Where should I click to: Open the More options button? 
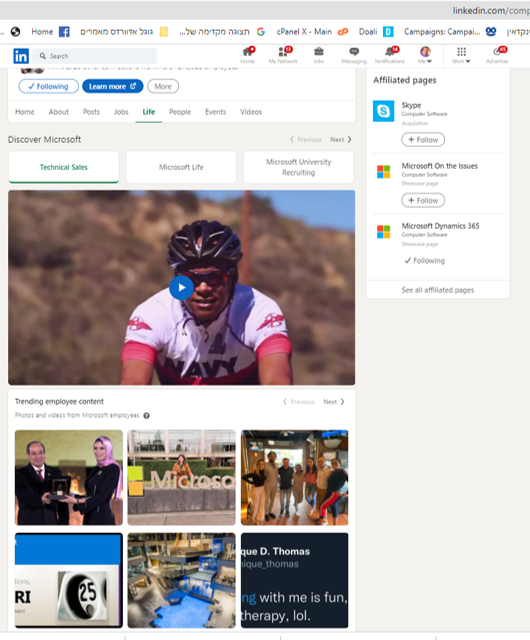[x=163, y=87]
